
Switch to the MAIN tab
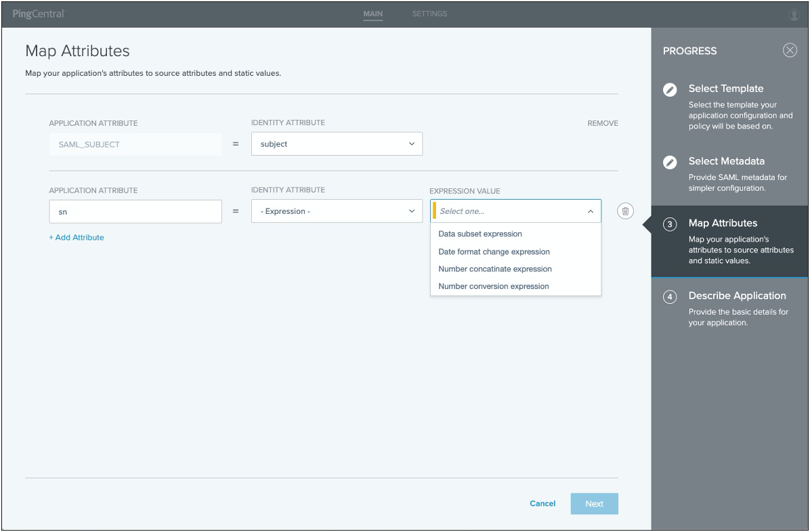point(372,14)
